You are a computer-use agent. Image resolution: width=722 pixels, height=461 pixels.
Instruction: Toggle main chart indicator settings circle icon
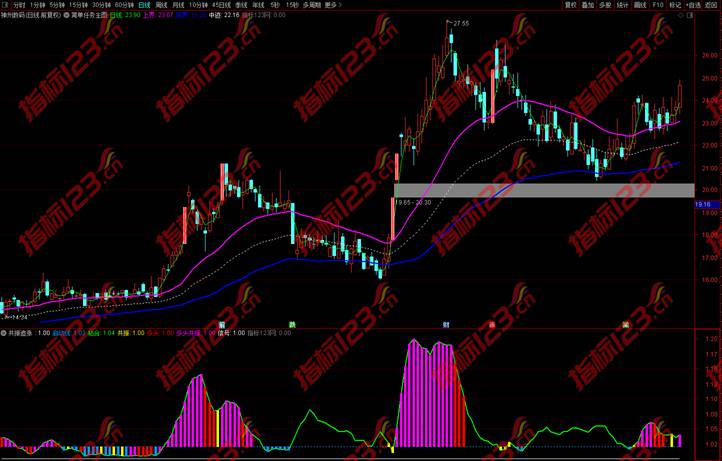click(66, 16)
